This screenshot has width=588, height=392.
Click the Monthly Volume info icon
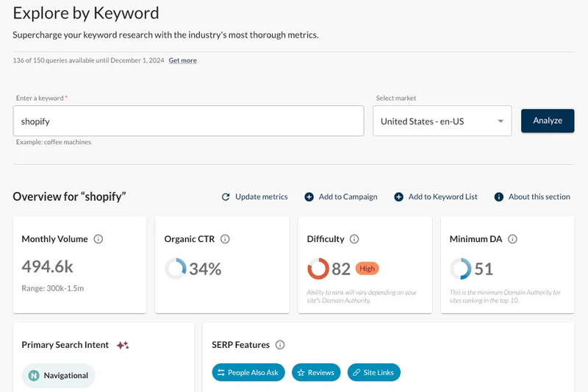[x=98, y=239]
